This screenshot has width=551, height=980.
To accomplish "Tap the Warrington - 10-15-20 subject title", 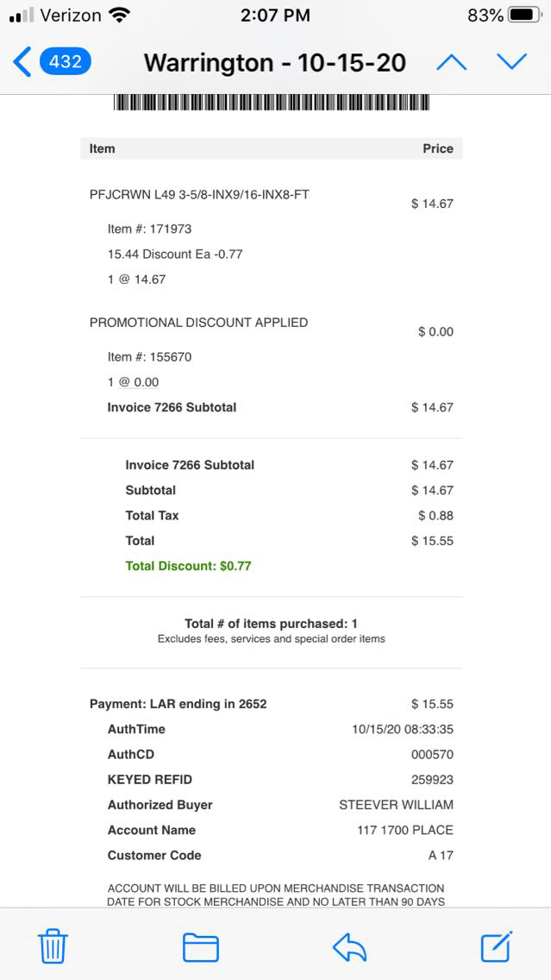I will pos(274,63).
